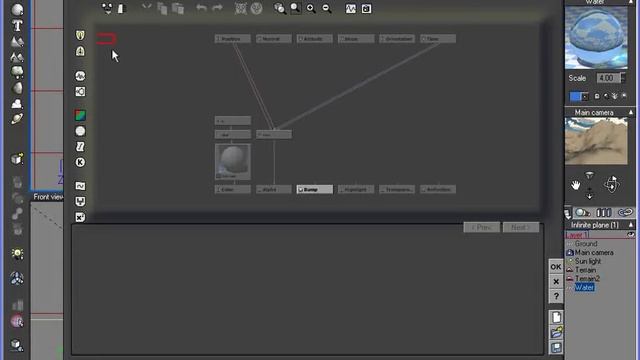Click the colored red-green-blue node icon

click(x=80, y=115)
